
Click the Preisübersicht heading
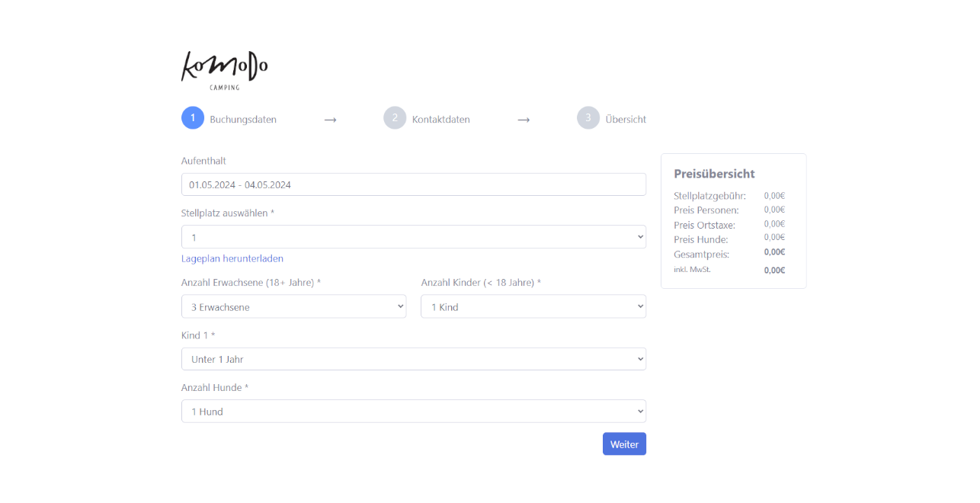pyautogui.click(x=714, y=174)
